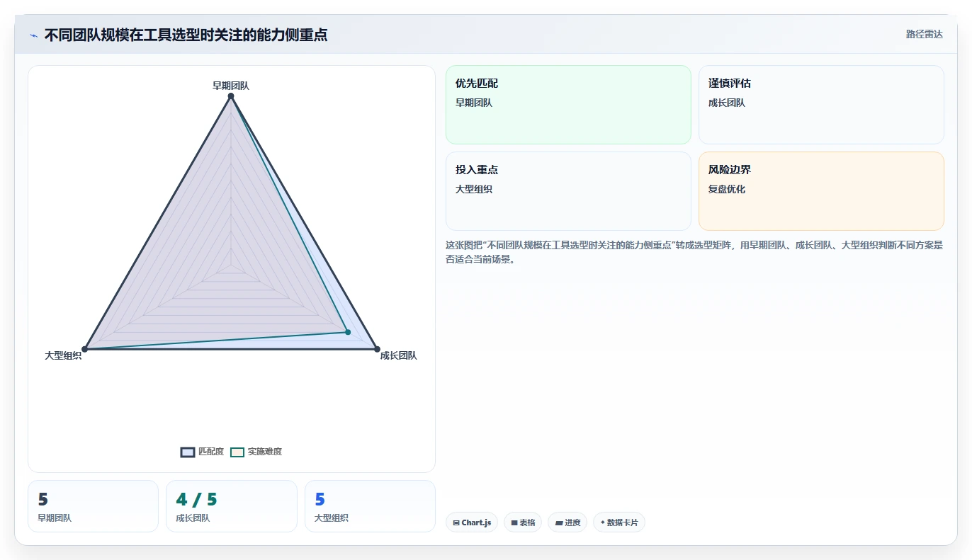Click 大型组织 text in 投入重点 card

474,189
